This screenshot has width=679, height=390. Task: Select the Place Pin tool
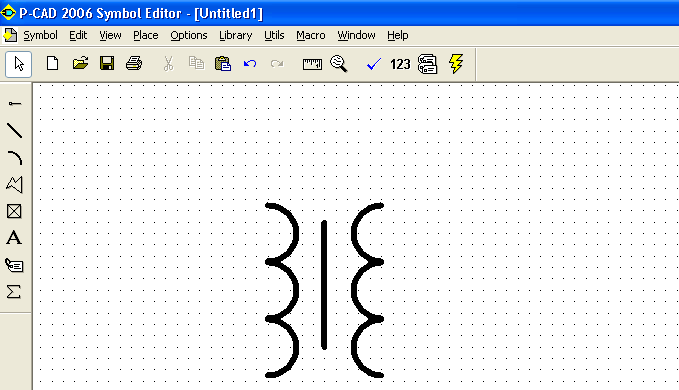pos(15,103)
